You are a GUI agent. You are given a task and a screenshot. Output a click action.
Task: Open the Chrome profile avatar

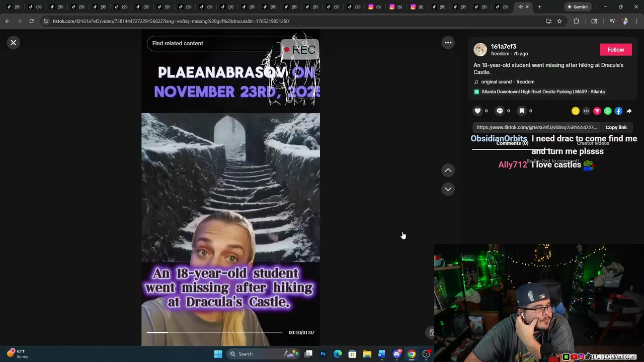(625, 21)
